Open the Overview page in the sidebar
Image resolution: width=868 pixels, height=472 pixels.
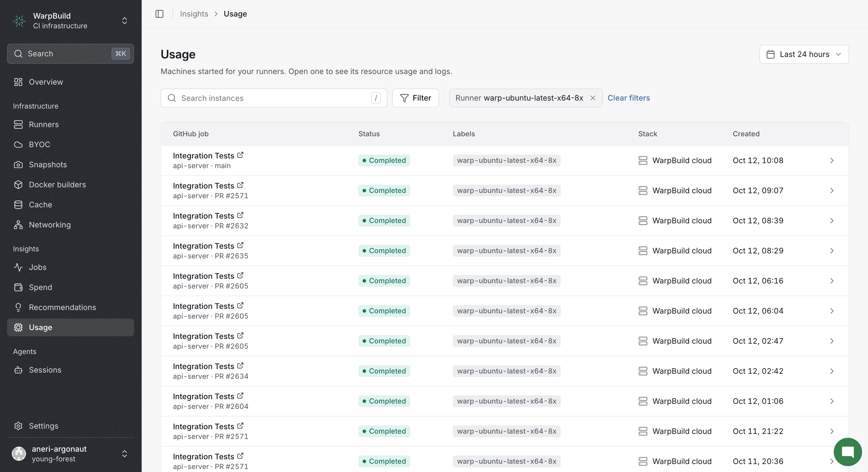(x=71, y=82)
